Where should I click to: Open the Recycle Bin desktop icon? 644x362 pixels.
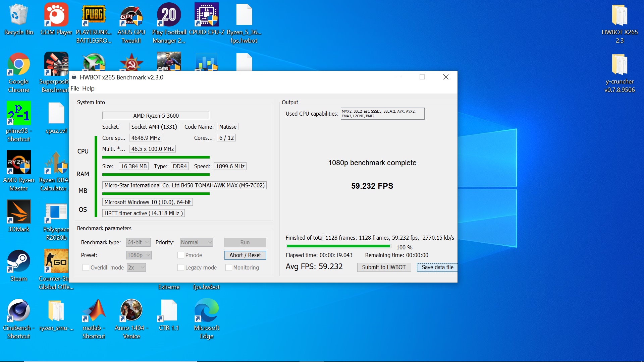coord(19,19)
